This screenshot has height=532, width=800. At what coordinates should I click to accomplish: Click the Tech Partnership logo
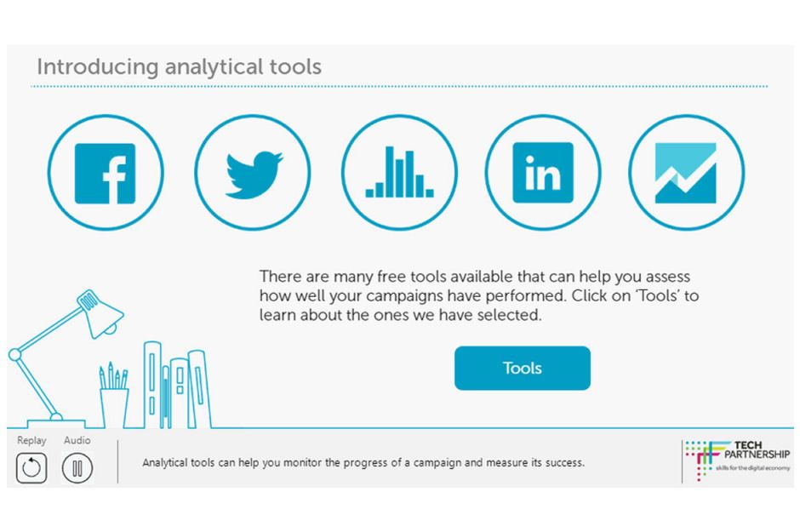coord(737,460)
